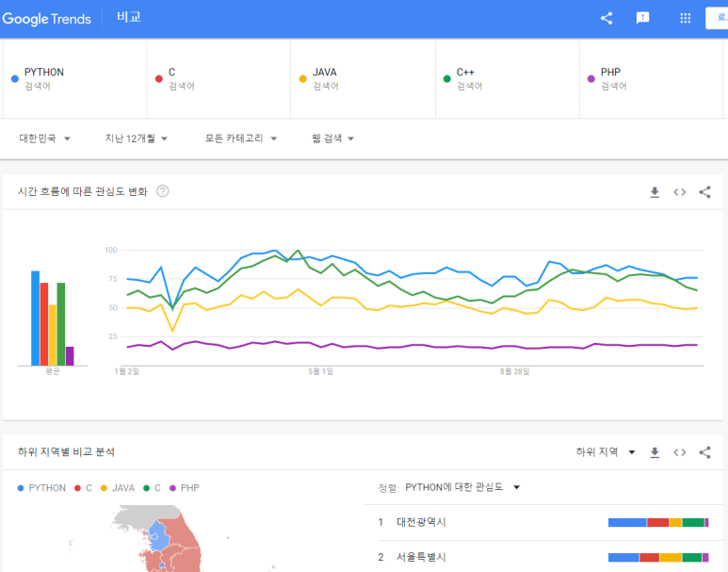The width and height of the screenshot is (728, 572).
Task: Open the 웹 검색 search type dropdown
Action: click(332, 139)
